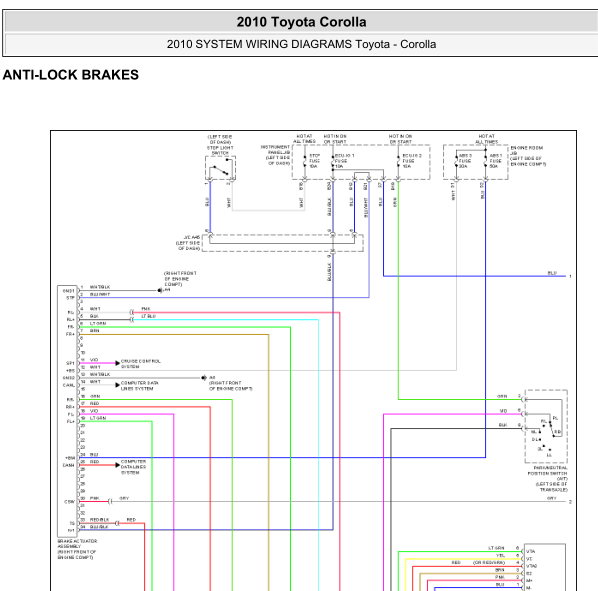
Task: Click the 'CRUISE CONTROL SYSTEM' label
Action: (141, 364)
